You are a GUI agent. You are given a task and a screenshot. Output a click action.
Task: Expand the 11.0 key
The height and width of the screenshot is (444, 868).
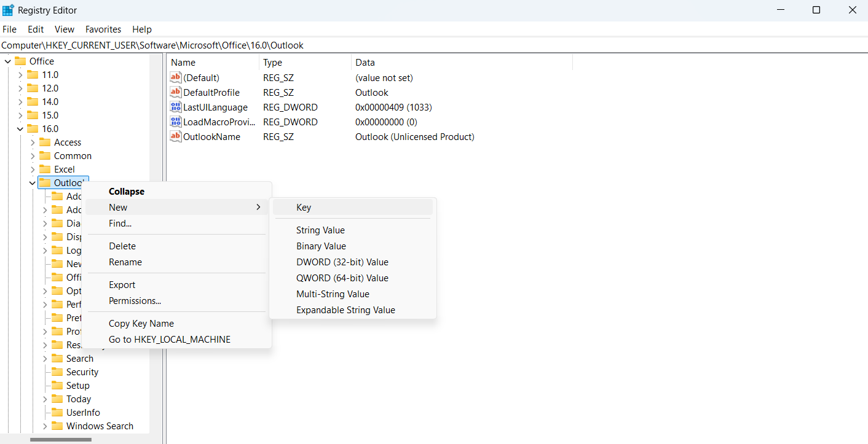pyautogui.click(x=20, y=74)
